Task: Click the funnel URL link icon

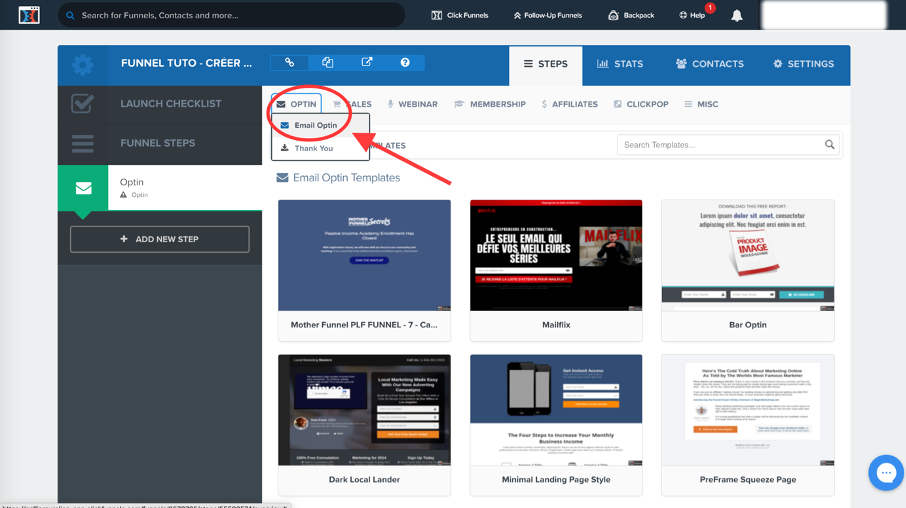Action: pyautogui.click(x=289, y=62)
